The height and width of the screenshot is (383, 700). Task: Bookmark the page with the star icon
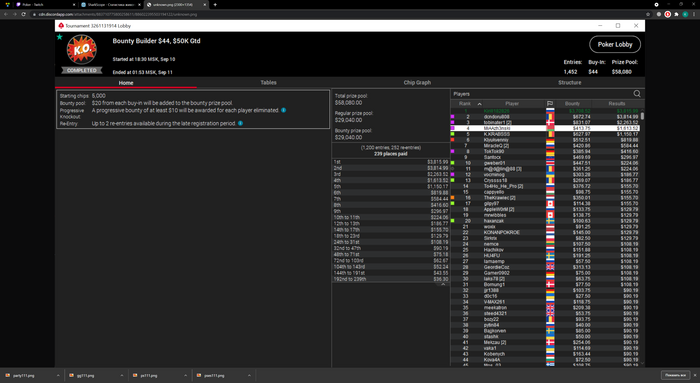pyautogui.click(x=648, y=14)
